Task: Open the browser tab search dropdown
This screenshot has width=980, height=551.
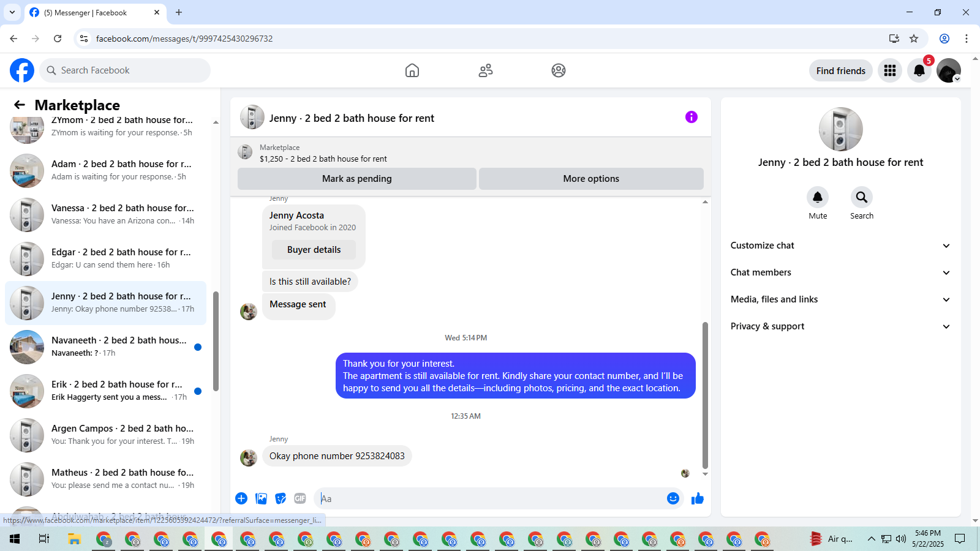Action: tap(12, 12)
